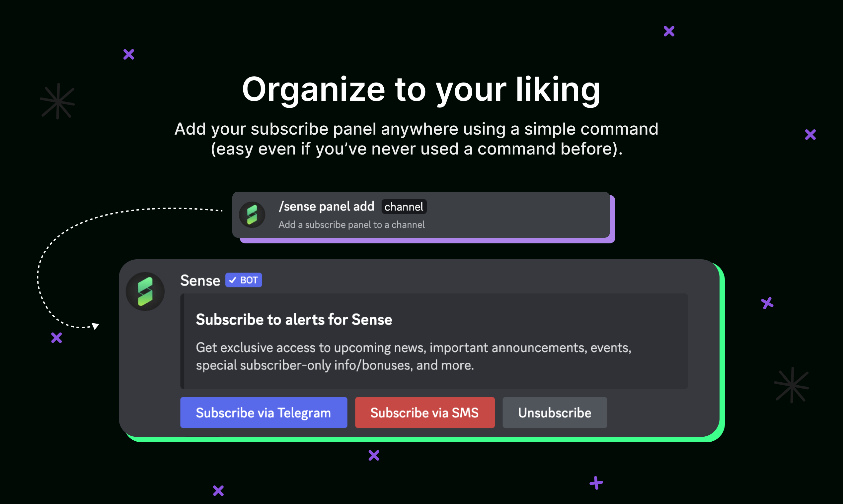
Task: Select the gray asterisk beside the main heading
Action: pyautogui.click(x=57, y=101)
